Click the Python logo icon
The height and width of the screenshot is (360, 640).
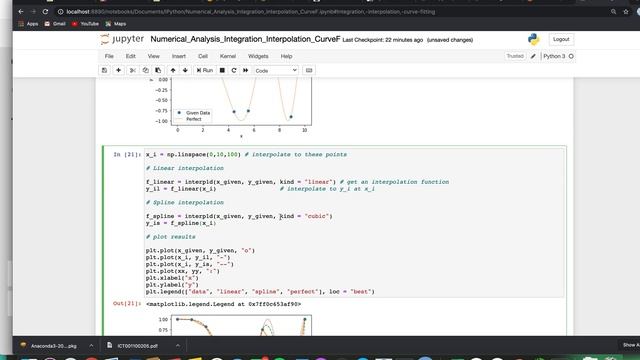click(533, 39)
